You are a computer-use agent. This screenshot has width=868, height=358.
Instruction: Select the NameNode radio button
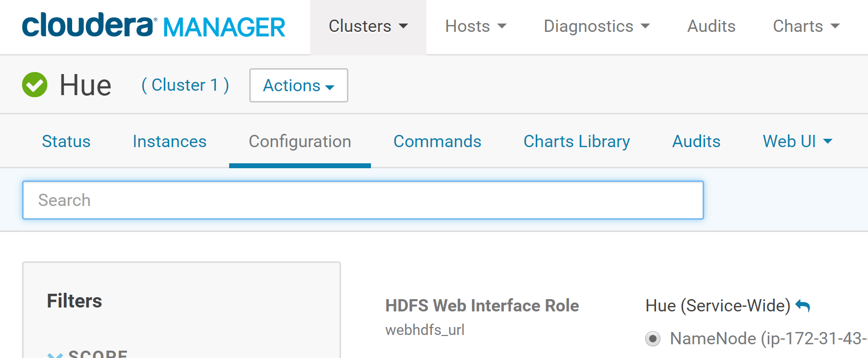[653, 338]
